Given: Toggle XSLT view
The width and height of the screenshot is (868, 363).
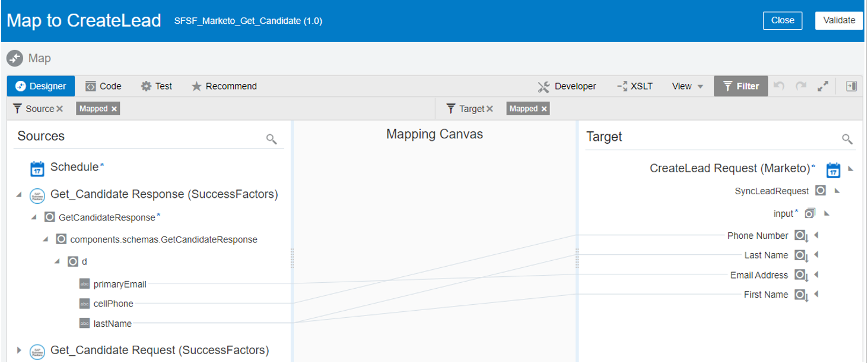Looking at the screenshot, I should click(x=635, y=87).
